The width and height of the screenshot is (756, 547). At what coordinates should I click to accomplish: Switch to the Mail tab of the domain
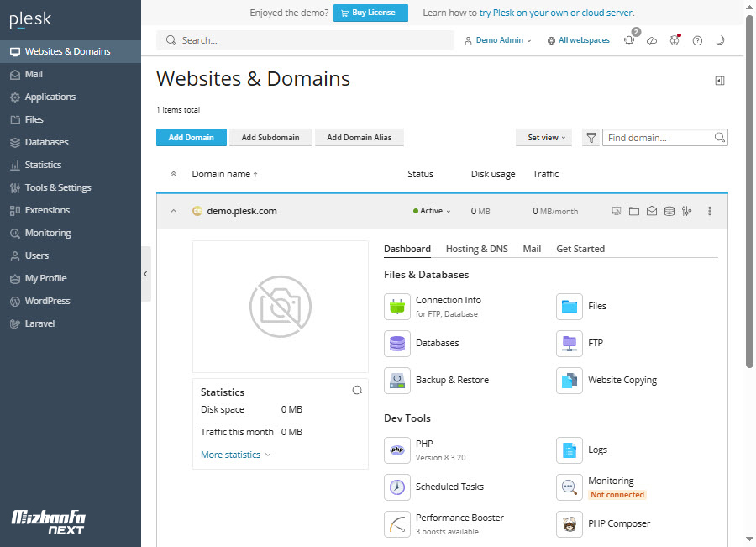point(532,249)
